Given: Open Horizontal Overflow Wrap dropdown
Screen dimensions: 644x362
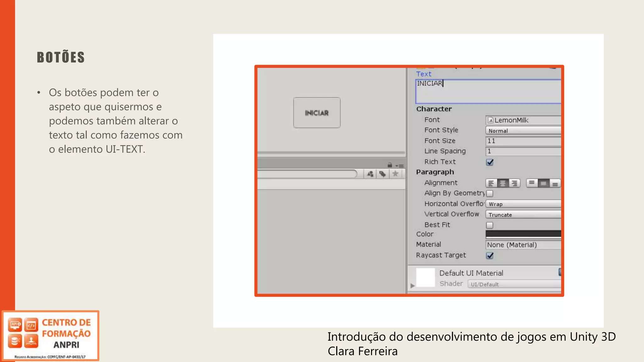Looking at the screenshot, I should pos(523,204).
